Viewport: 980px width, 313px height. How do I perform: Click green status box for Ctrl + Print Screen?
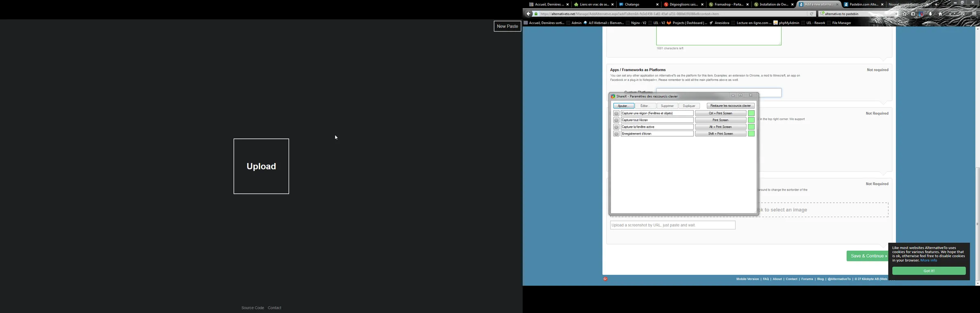point(751,113)
